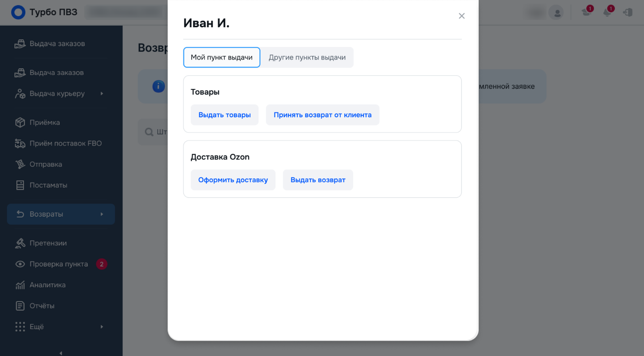
Task: Click the Проверка пункта eye icon
Action: tap(20, 264)
